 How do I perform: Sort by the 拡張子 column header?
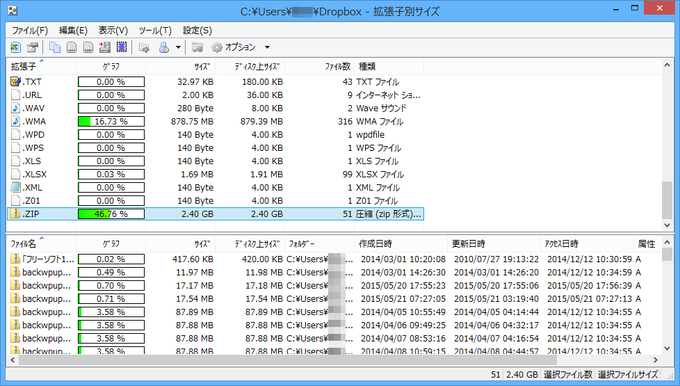(41, 66)
